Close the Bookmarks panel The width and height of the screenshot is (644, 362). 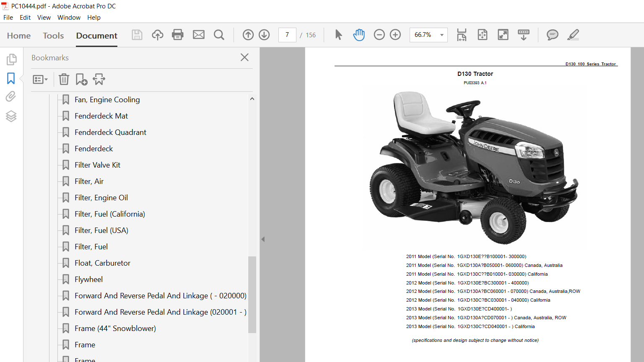(244, 57)
